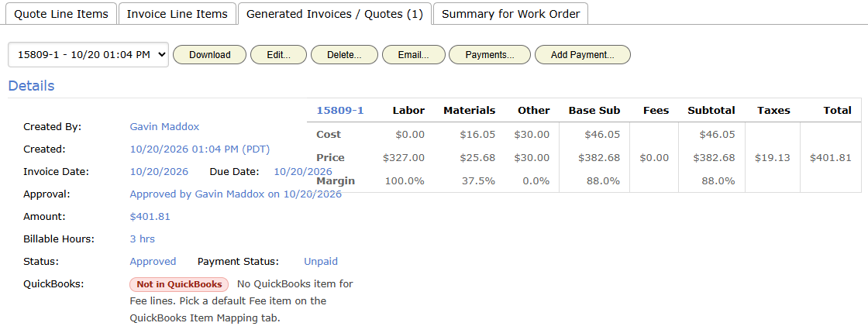Click the Fees price $0.00 cell
Viewport: 868px width, 333px height.
pyautogui.click(x=654, y=158)
